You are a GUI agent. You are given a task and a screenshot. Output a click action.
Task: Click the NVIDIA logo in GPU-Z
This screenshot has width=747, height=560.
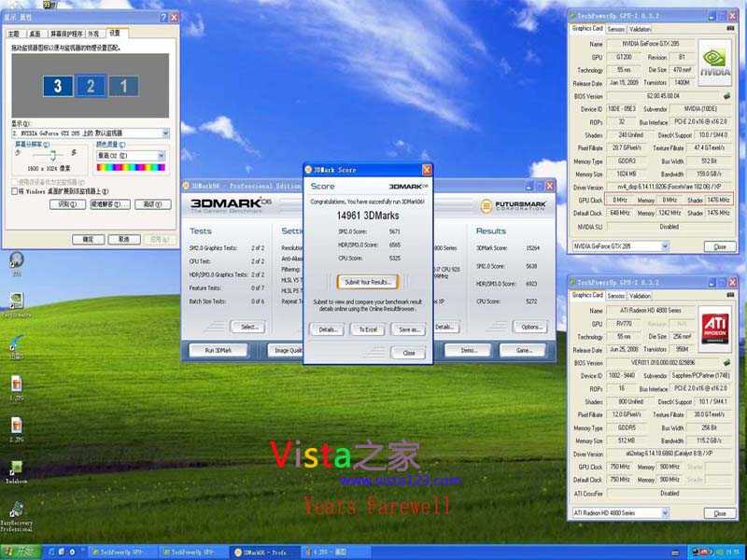point(715,63)
